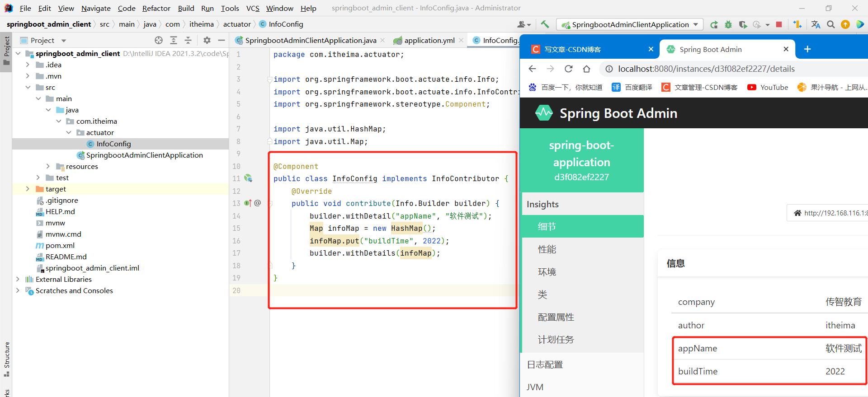Select pom.xml in project tree
Image resolution: width=868 pixels, height=397 pixels.
click(x=60, y=245)
